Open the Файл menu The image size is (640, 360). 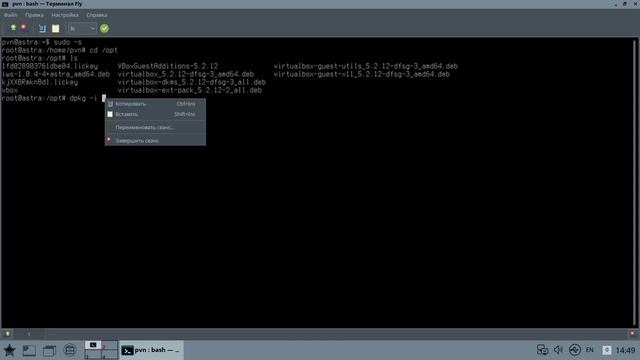point(11,15)
